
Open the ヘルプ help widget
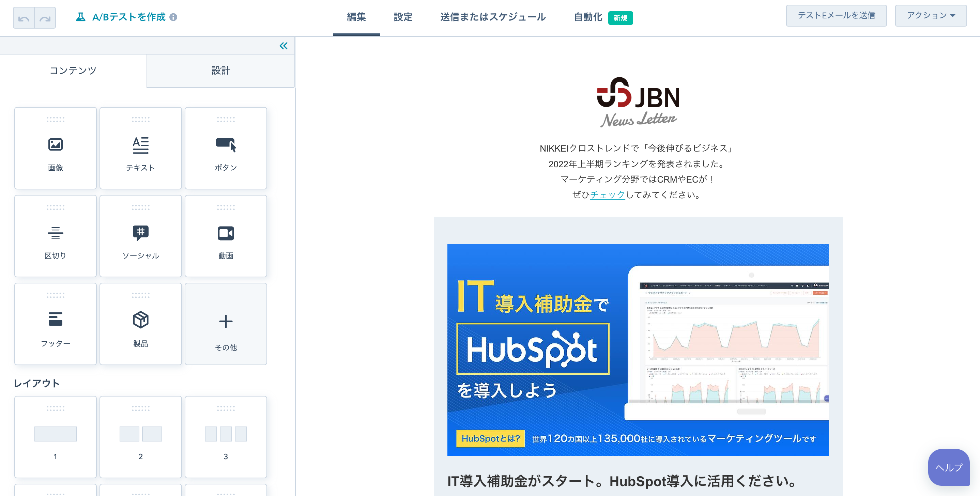949,467
